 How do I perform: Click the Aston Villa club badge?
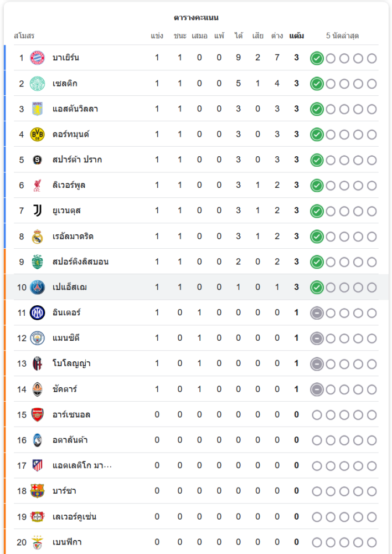pyautogui.click(x=37, y=109)
